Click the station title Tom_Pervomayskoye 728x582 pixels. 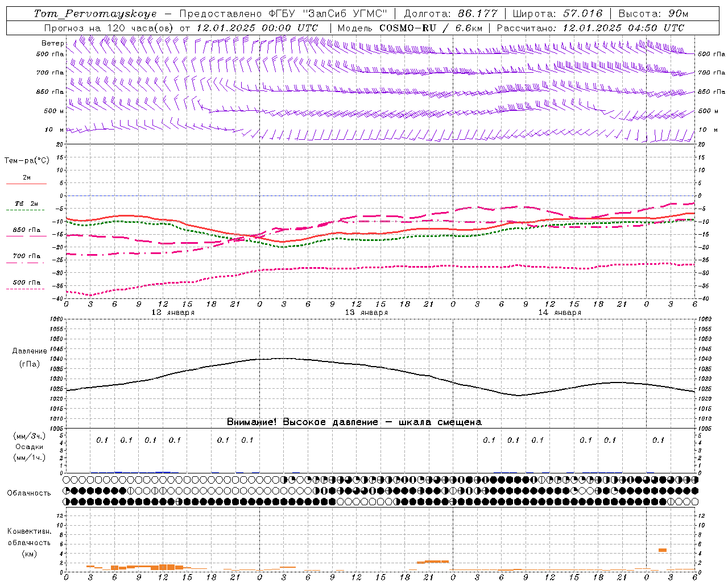95,14
